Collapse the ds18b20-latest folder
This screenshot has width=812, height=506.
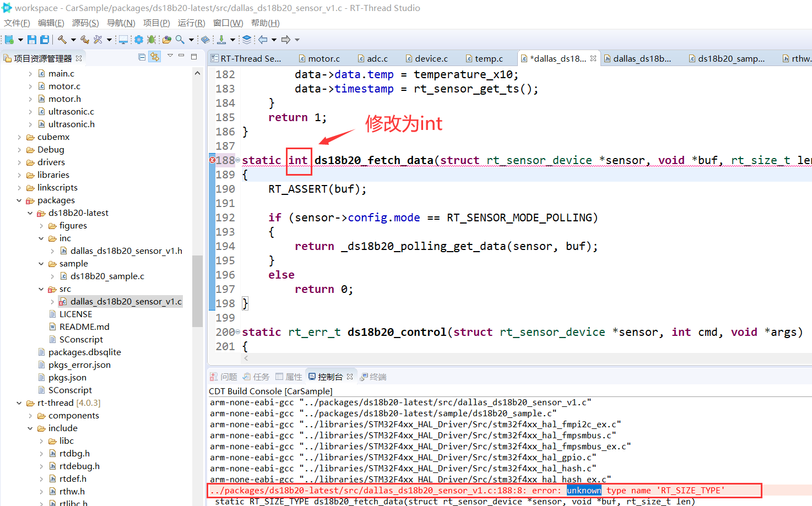click(x=30, y=213)
